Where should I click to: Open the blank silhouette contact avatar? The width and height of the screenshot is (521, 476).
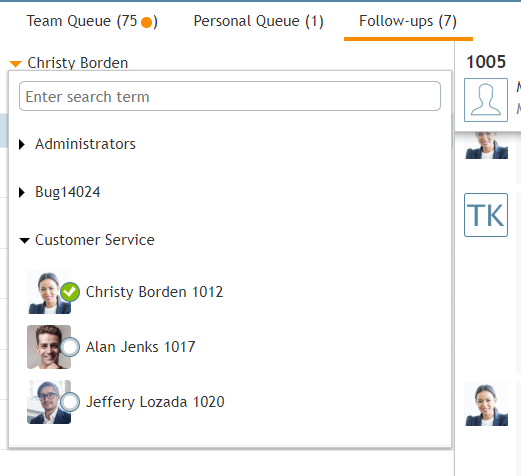486,100
